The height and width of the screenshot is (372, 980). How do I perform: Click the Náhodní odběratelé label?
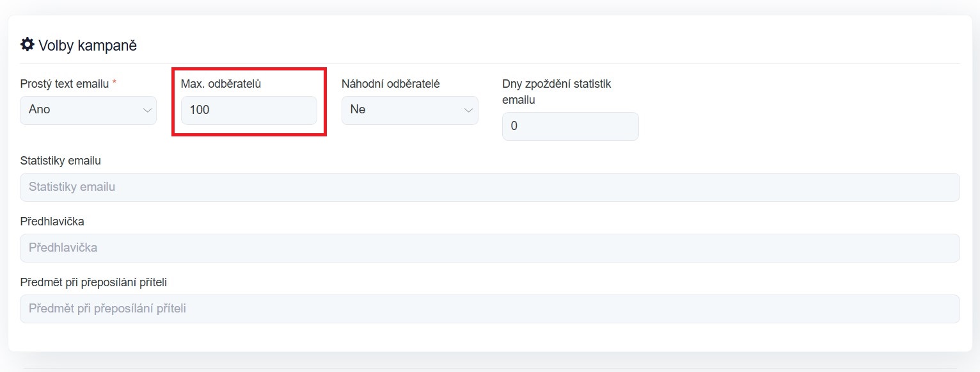click(391, 84)
